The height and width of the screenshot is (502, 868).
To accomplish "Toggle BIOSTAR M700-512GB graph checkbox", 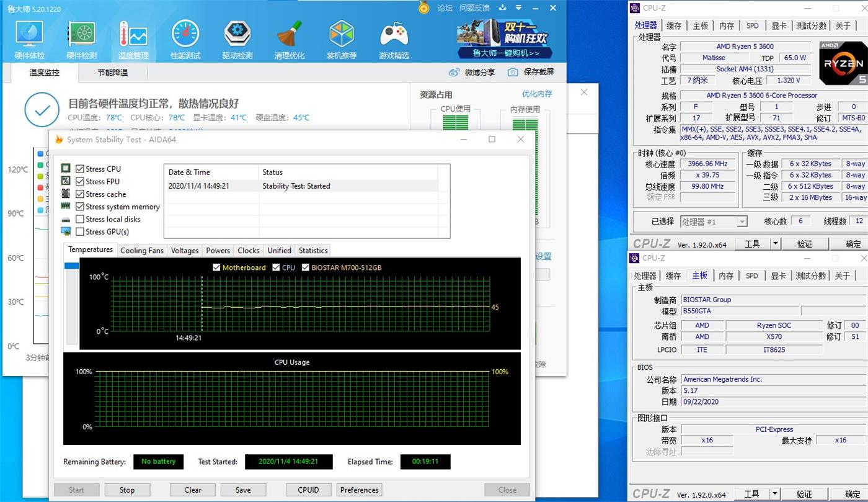I will 306,267.
